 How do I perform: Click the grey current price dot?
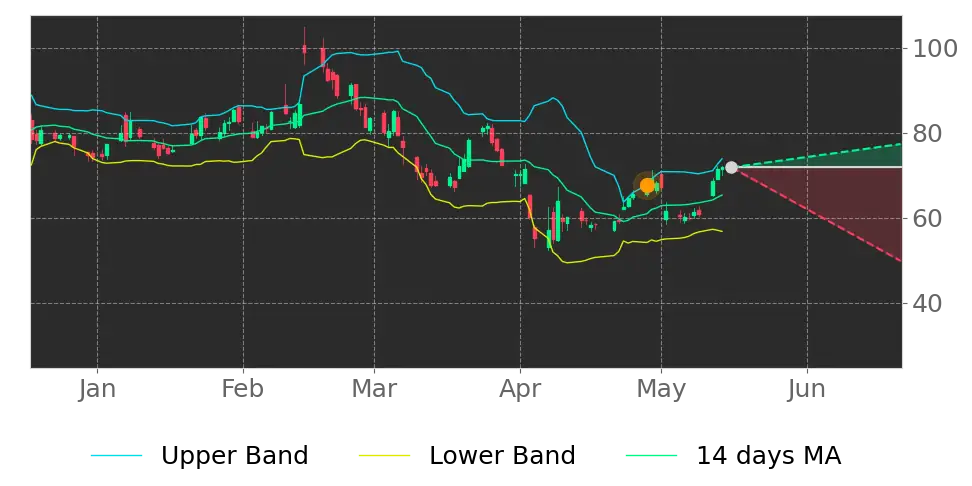click(x=731, y=167)
